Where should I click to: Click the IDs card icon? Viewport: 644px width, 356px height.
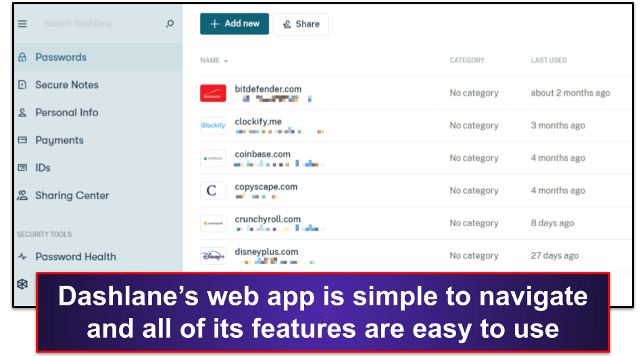[x=22, y=168]
